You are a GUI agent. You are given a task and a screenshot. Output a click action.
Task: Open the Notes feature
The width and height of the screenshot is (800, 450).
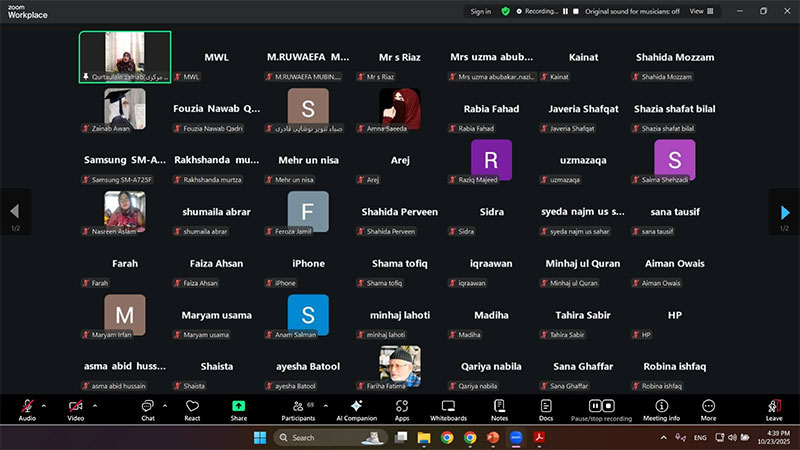(x=499, y=409)
